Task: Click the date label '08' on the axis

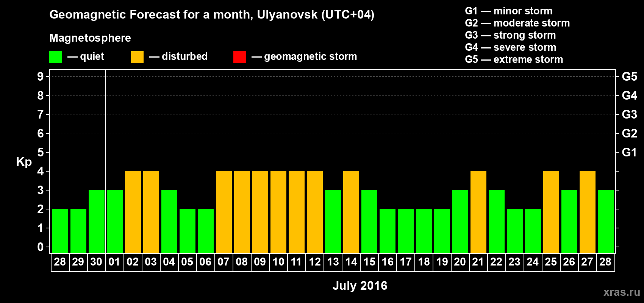Action: 242,262
